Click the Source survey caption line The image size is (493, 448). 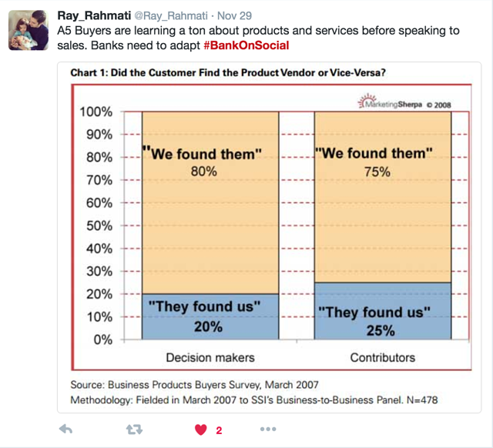(x=193, y=384)
